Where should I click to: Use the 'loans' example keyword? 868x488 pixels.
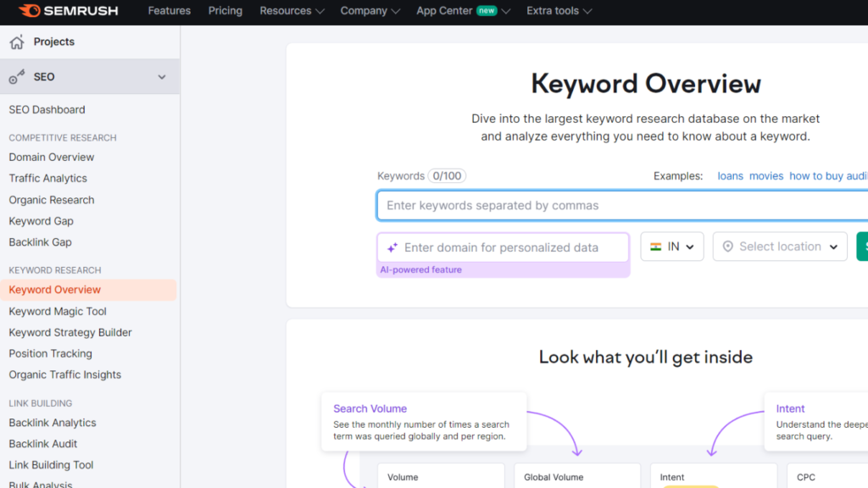(730, 176)
